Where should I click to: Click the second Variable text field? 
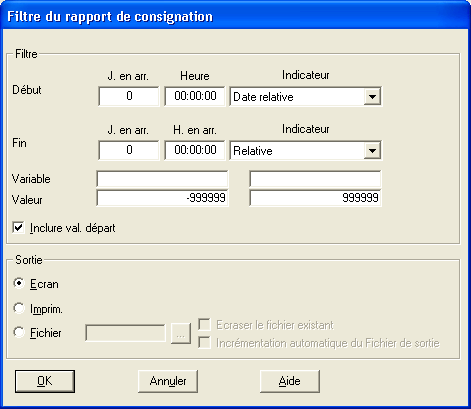point(315,179)
